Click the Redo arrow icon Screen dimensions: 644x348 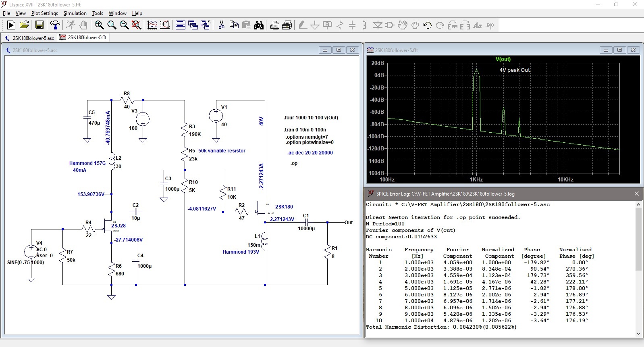click(x=440, y=25)
